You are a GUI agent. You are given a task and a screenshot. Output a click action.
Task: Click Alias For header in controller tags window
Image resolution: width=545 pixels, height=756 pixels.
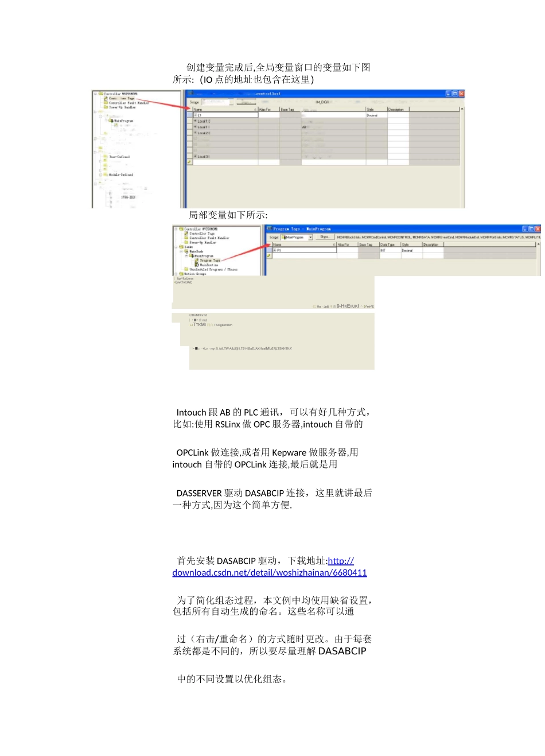(x=268, y=109)
